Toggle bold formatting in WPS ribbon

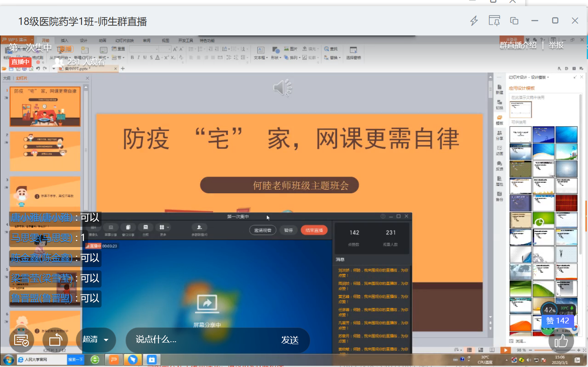[x=132, y=57]
